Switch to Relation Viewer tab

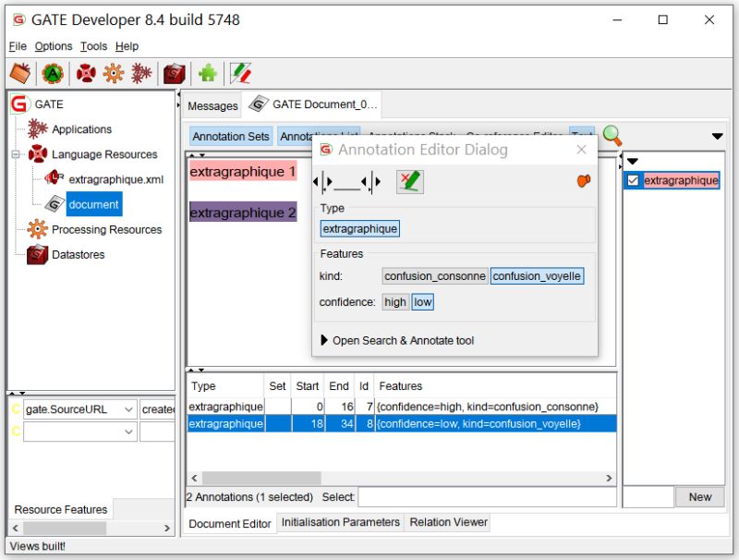click(448, 522)
